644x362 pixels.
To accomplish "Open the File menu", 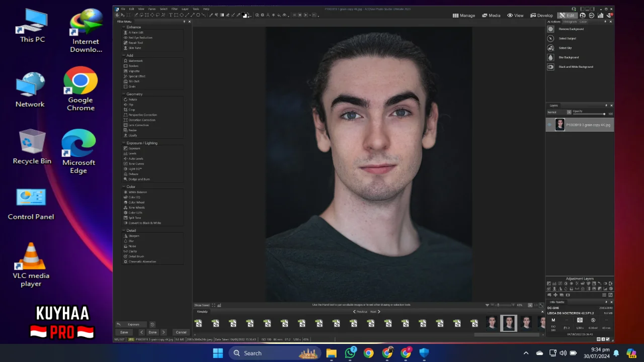I will 123,9.
